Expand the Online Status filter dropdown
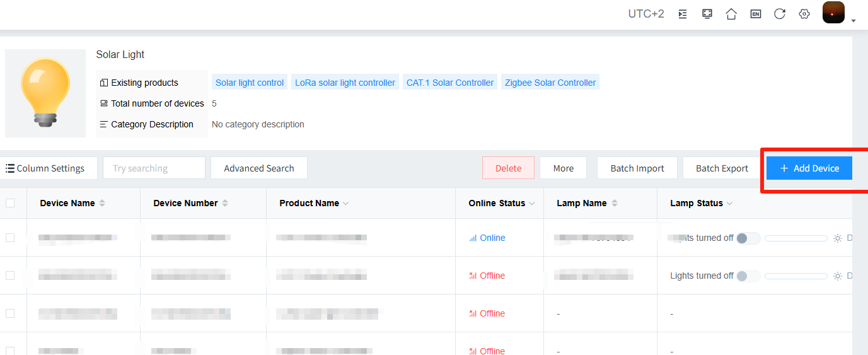The height and width of the screenshot is (355, 868). 531,204
